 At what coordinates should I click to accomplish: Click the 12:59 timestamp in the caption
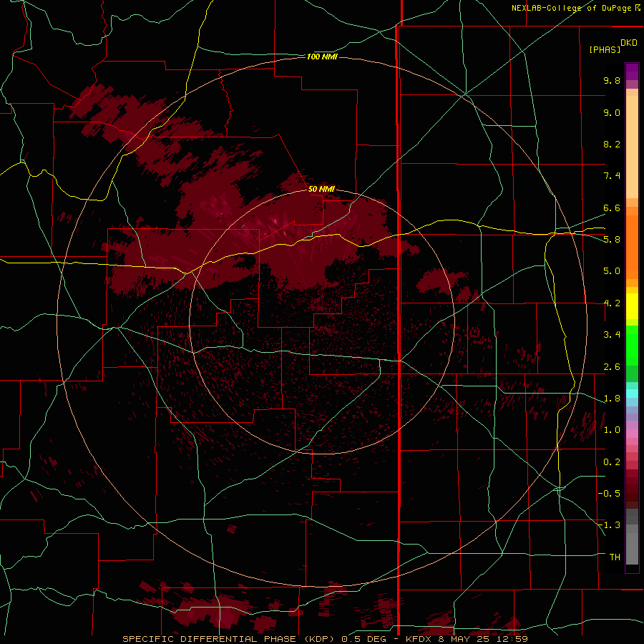pyautogui.click(x=512, y=639)
